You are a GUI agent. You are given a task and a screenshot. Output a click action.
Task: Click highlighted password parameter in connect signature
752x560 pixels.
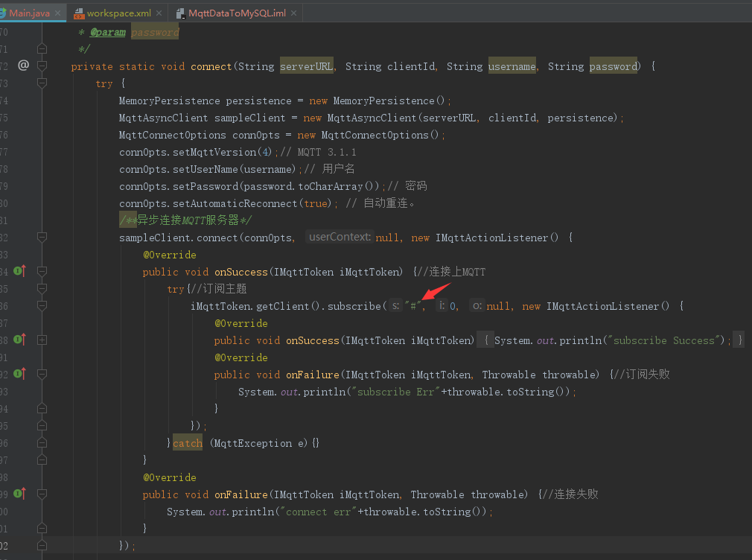pos(613,66)
